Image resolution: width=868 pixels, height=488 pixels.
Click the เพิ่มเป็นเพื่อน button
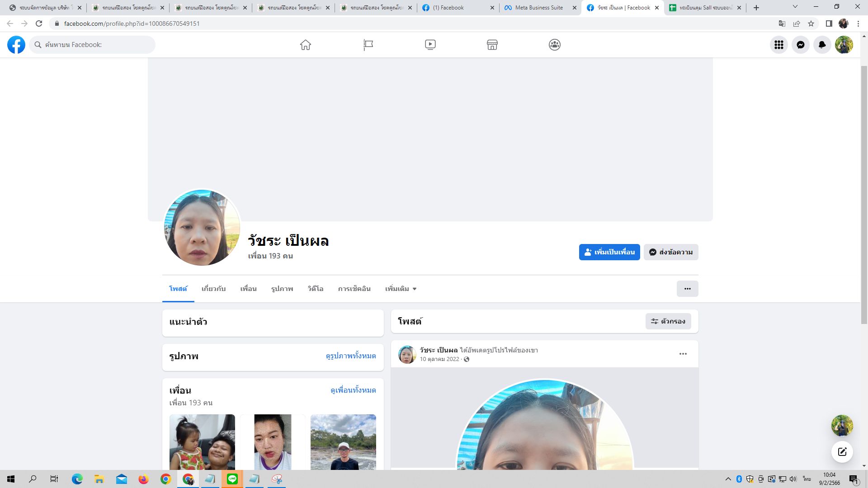pyautogui.click(x=609, y=252)
